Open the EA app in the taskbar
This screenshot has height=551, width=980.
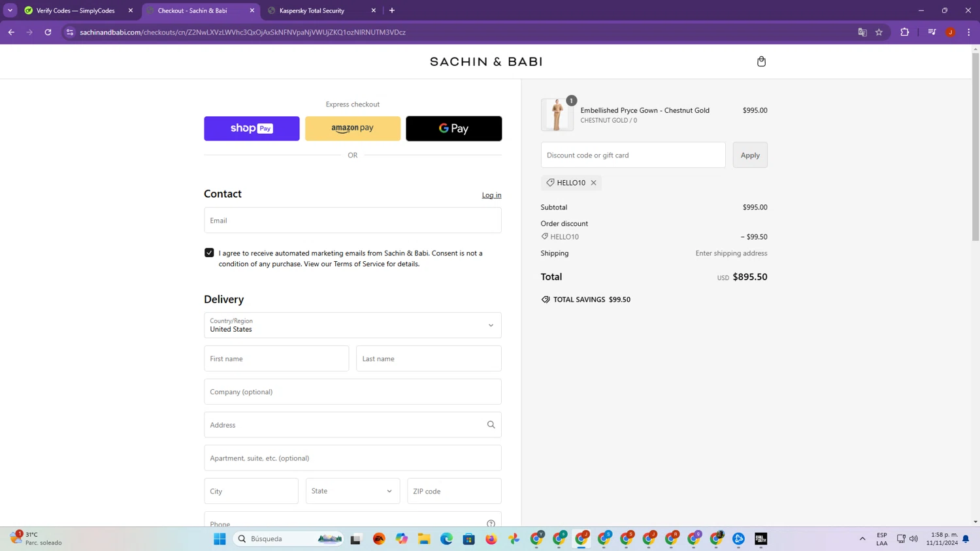coord(379,539)
